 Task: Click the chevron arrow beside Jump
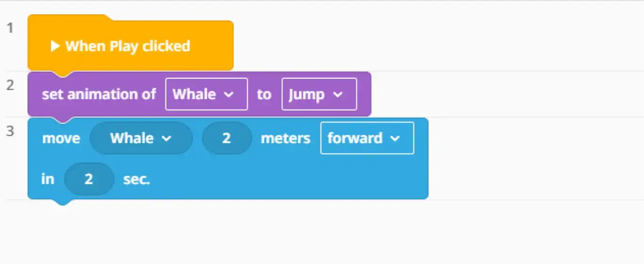(338, 94)
